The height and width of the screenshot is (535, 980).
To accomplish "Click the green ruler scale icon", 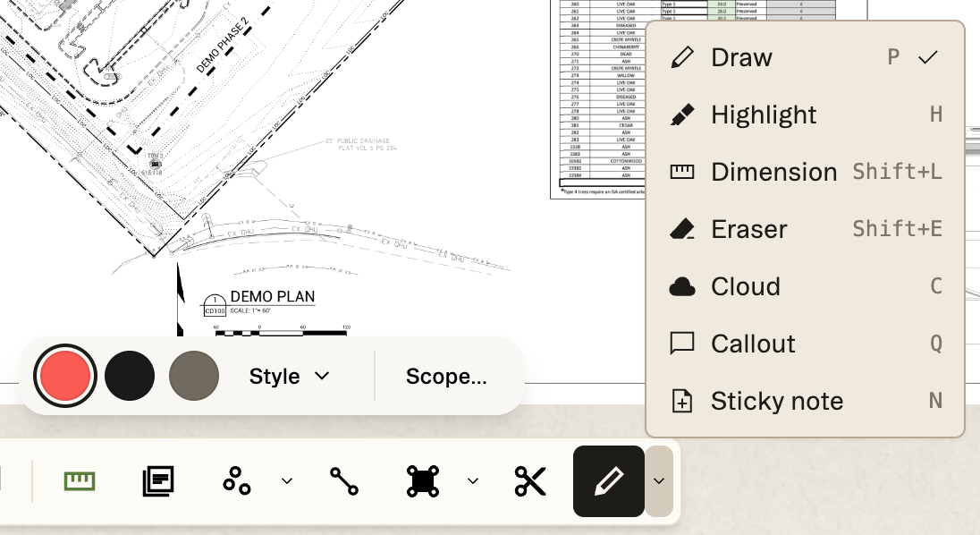I will coord(80,481).
